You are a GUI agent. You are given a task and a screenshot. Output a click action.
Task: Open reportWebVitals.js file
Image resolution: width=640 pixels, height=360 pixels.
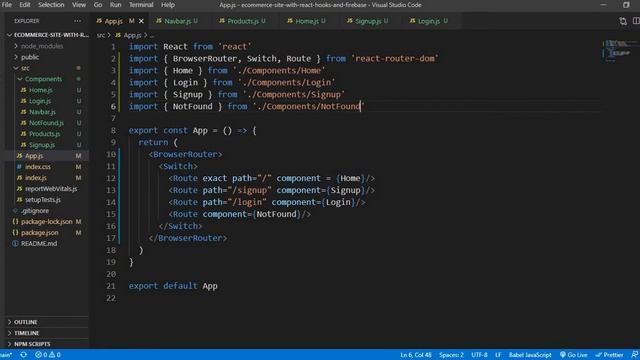click(51, 189)
